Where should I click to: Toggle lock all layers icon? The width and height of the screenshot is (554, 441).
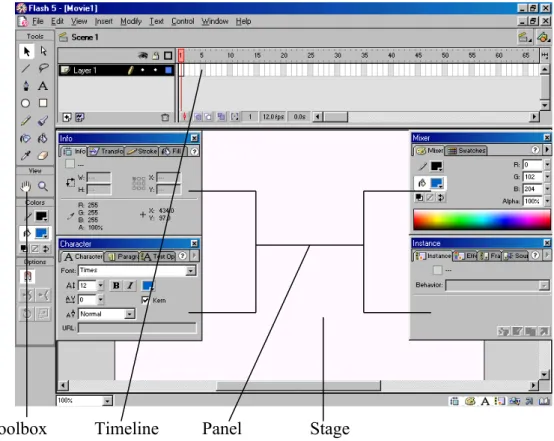click(156, 55)
